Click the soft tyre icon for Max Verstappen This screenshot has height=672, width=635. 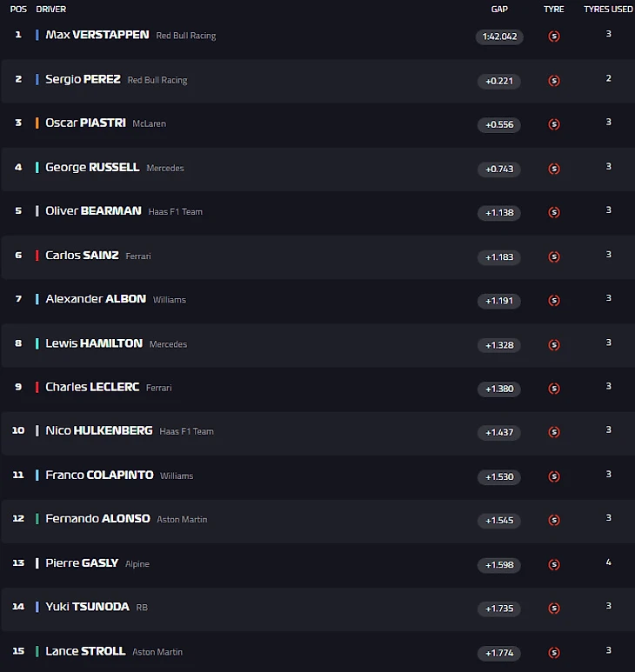554,37
